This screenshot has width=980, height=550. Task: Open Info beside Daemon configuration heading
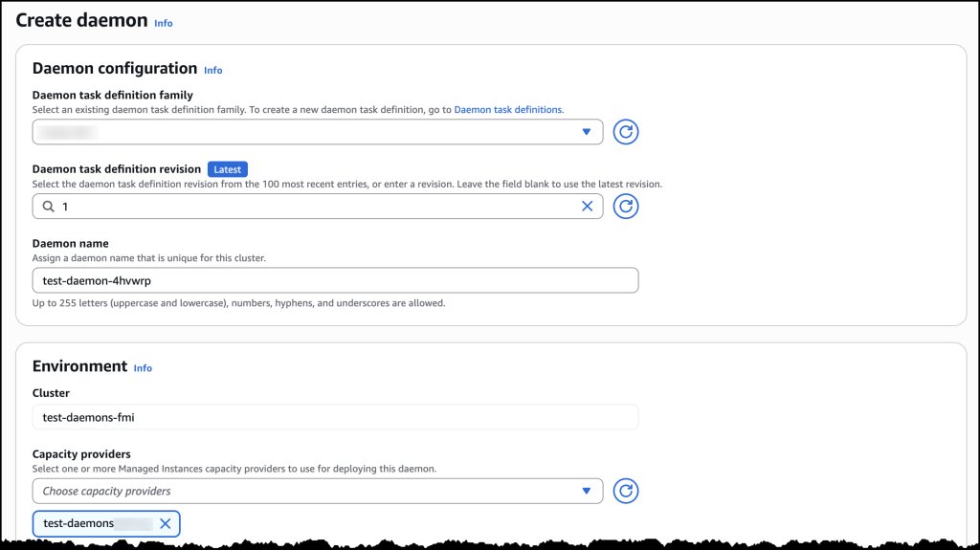212,70
